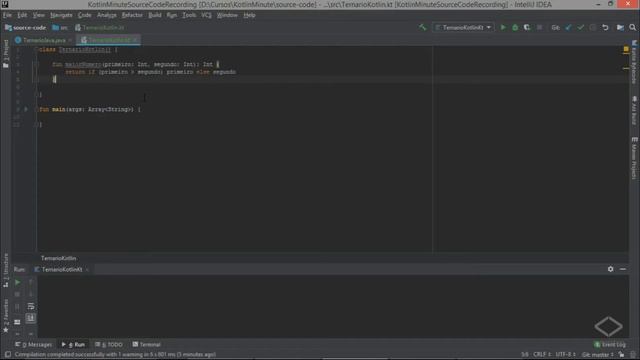Open the Run tool window tab at bottom
The width and height of the screenshot is (640, 360).
[x=73, y=344]
